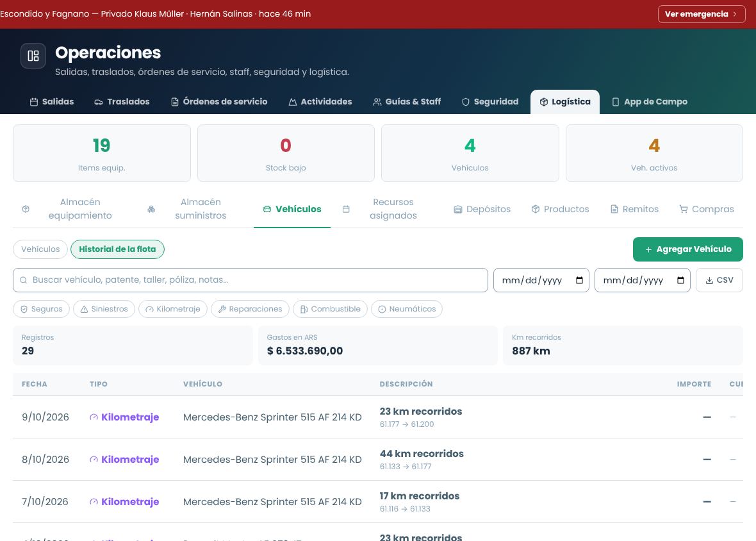Viewport: 756px width, 541px height.
Task: Filter by Reparaciones chip
Action: 251,309
